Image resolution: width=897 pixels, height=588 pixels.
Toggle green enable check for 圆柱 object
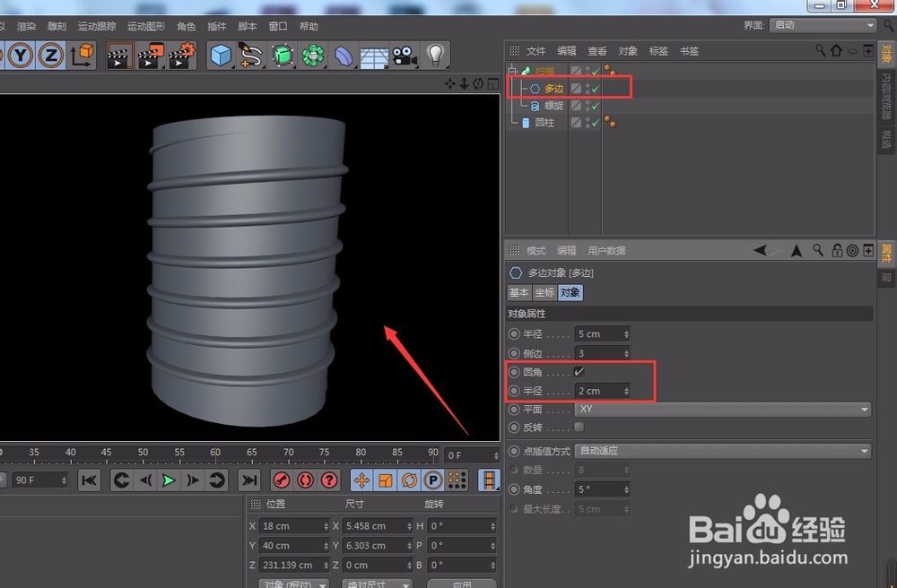[x=597, y=122]
